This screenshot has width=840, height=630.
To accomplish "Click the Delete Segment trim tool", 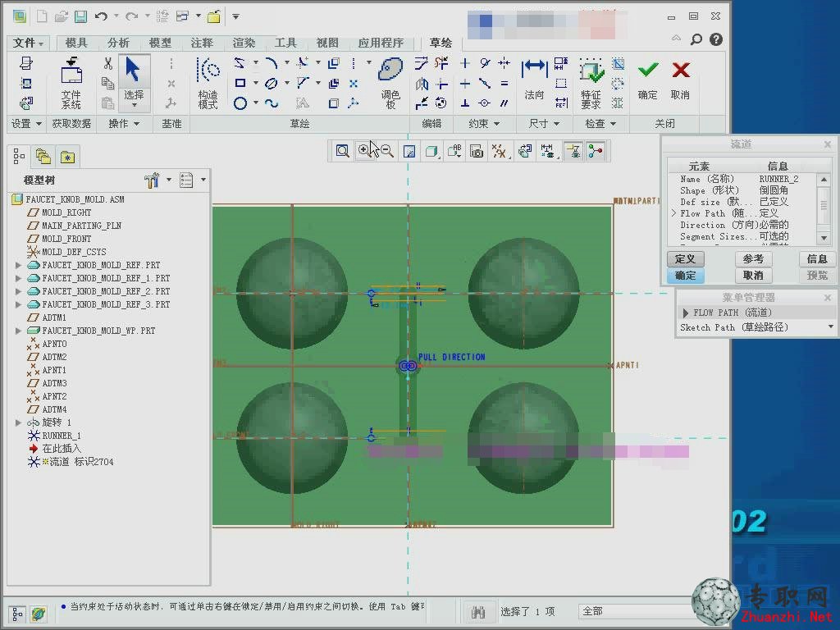I will [441, 64].
